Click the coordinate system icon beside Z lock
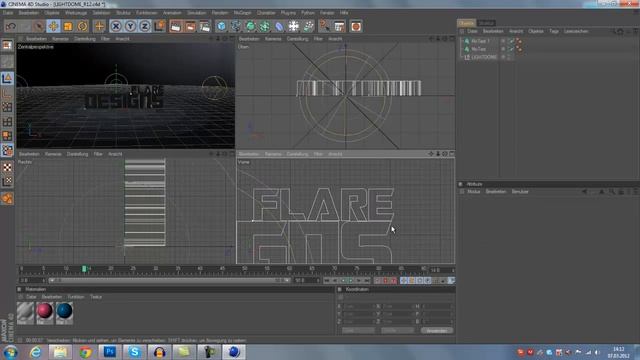 [160, 26]
